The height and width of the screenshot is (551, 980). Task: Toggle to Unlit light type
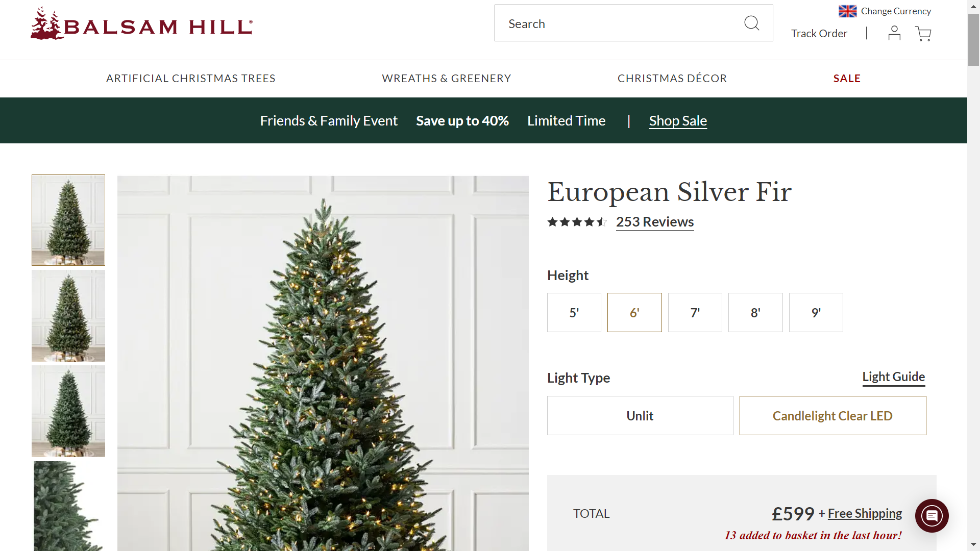(x=640, y=415)
